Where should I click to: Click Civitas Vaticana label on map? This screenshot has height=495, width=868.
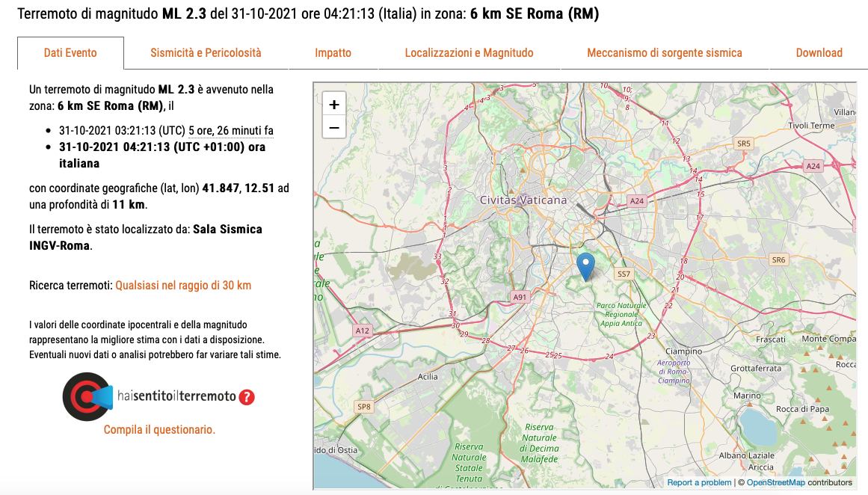[x=523, y=200]
